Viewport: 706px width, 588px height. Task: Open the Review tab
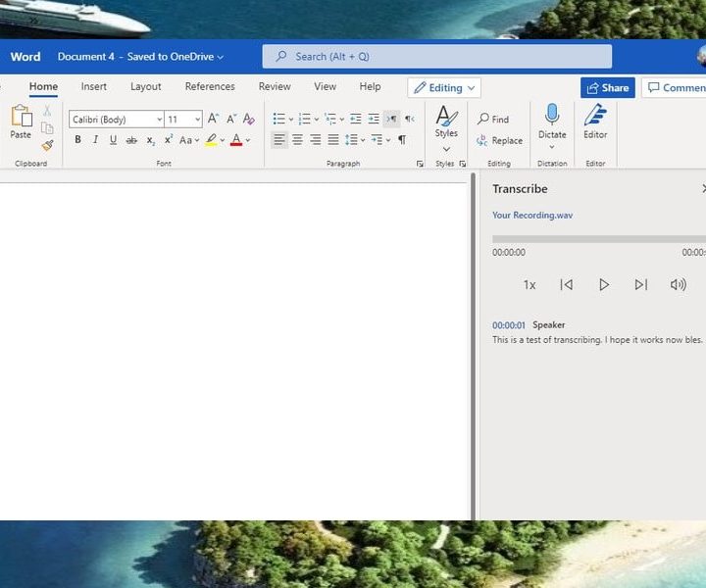[275, 86]
